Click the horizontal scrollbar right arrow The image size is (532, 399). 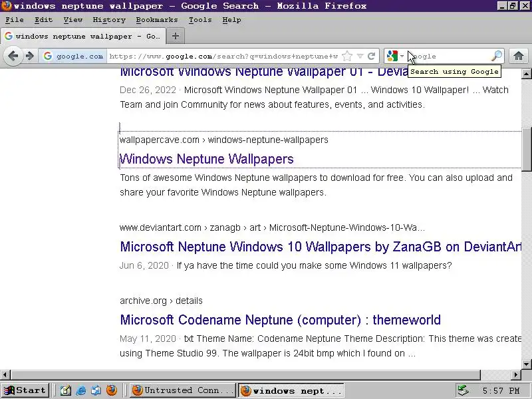[x=516, y=374]
